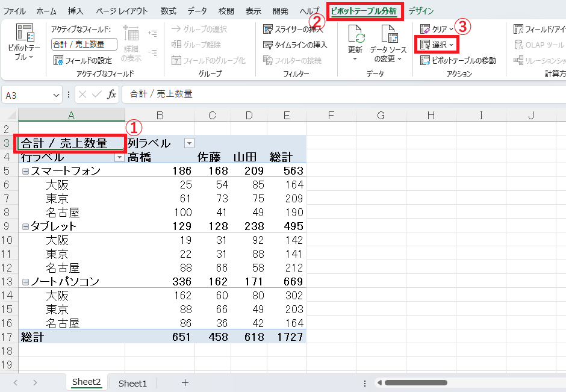Click the 更新 refresh icon
This screenshot has width=566, height=392.
[355, 34]
